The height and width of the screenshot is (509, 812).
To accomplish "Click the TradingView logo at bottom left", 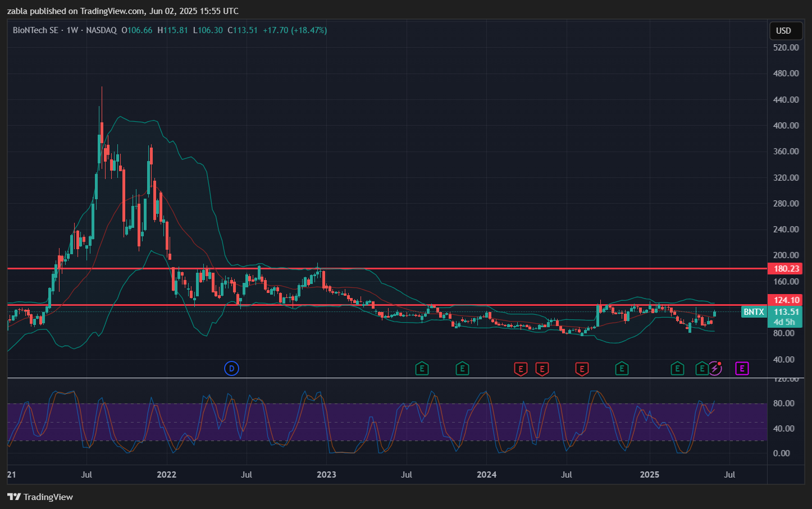I will [x=40, y=497].
